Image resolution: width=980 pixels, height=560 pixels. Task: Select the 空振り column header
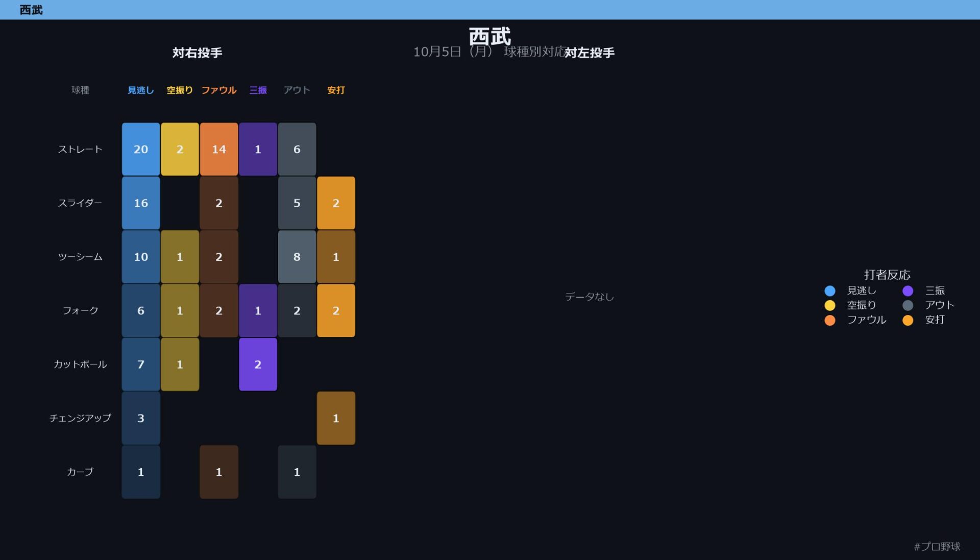click(x=180, y=90)
